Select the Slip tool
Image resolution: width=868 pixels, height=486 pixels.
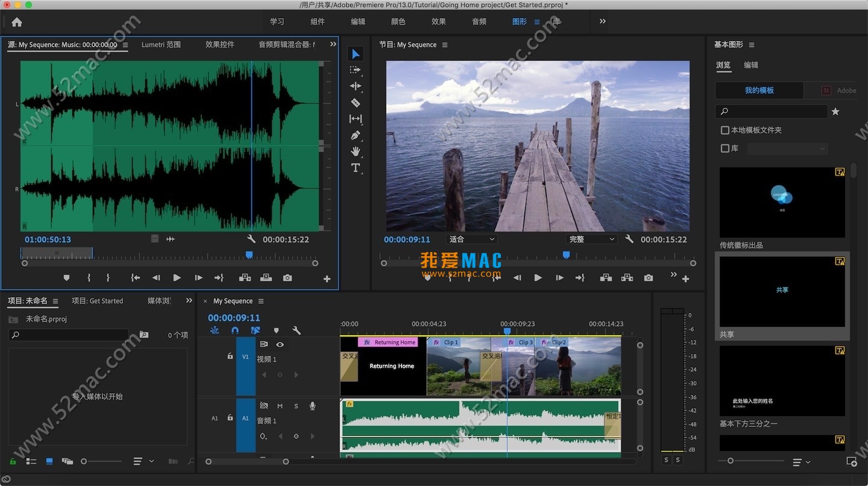(356, 119)
